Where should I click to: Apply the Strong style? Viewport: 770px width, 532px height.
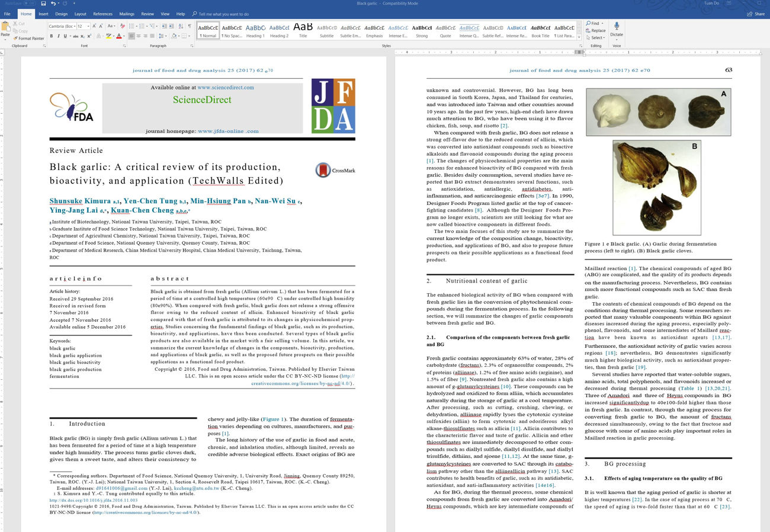[422, 31]
